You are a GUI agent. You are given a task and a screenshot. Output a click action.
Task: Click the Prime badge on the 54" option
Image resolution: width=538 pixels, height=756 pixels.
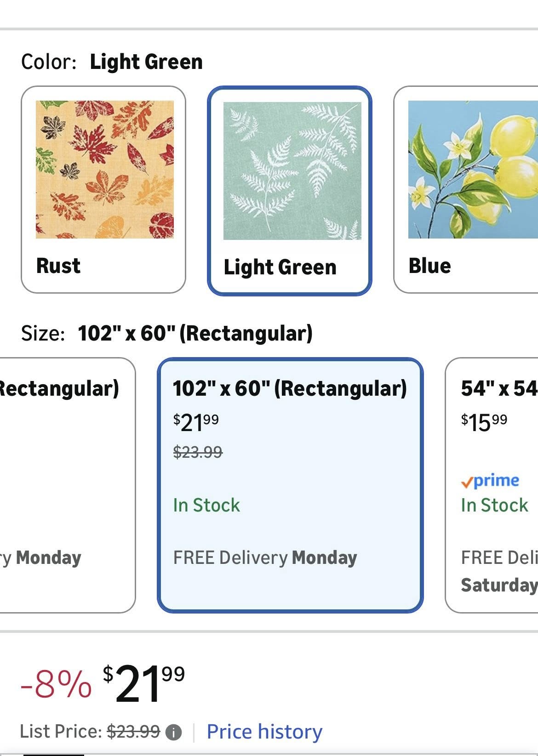click(x=489, y=481)
